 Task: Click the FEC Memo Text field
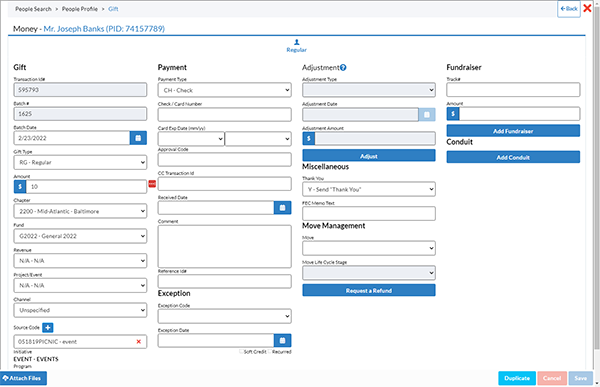click(369, 214)
